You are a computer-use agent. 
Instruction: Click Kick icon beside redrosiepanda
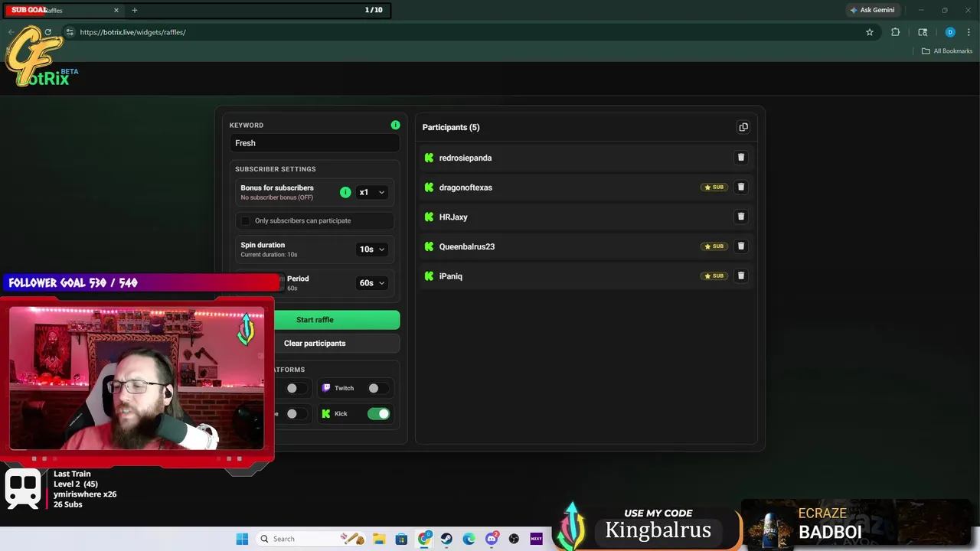pyautogui.click(x=429, y=158)
